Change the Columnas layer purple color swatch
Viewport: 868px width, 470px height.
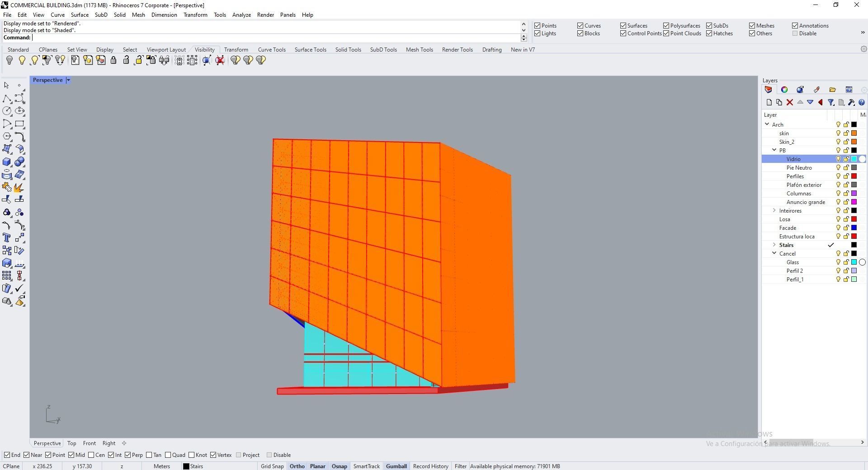click(854, 193)
